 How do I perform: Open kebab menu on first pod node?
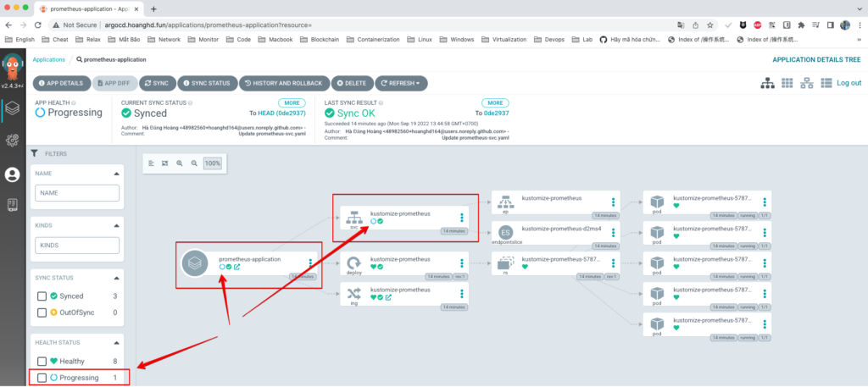[x=765, y=202]
